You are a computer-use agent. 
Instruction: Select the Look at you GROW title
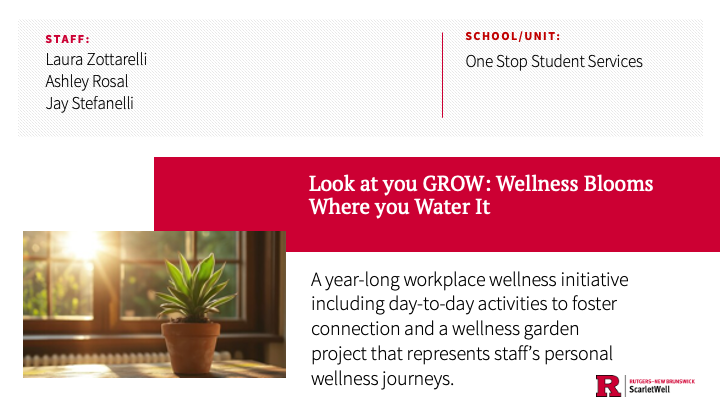(480, 195)
